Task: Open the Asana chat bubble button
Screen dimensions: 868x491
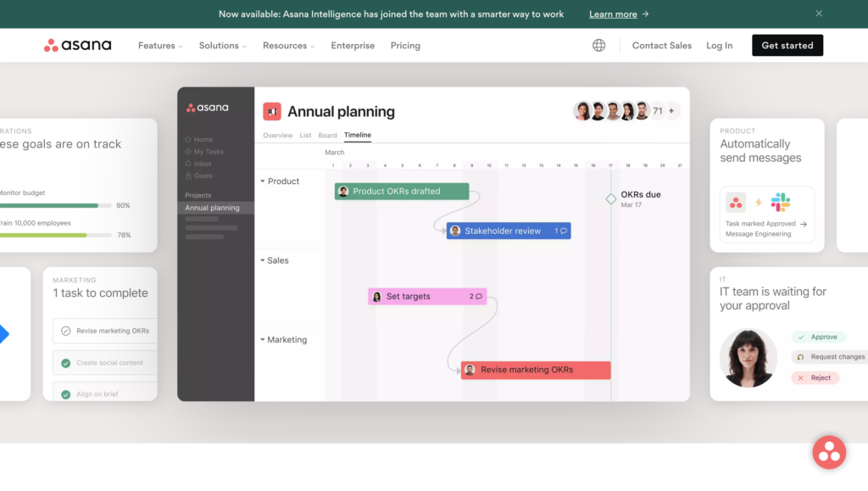Action: point(829,452)
